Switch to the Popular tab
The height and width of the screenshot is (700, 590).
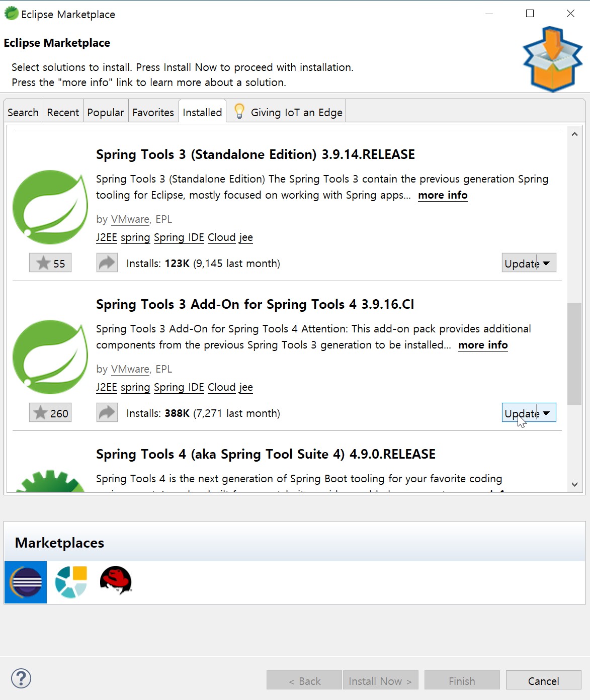point(106,112)
